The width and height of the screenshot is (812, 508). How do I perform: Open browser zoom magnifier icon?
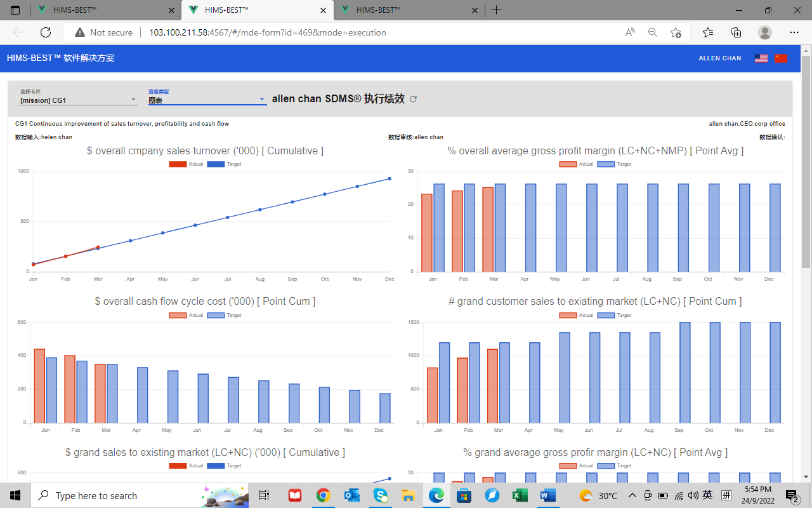[x=652, y=32]
